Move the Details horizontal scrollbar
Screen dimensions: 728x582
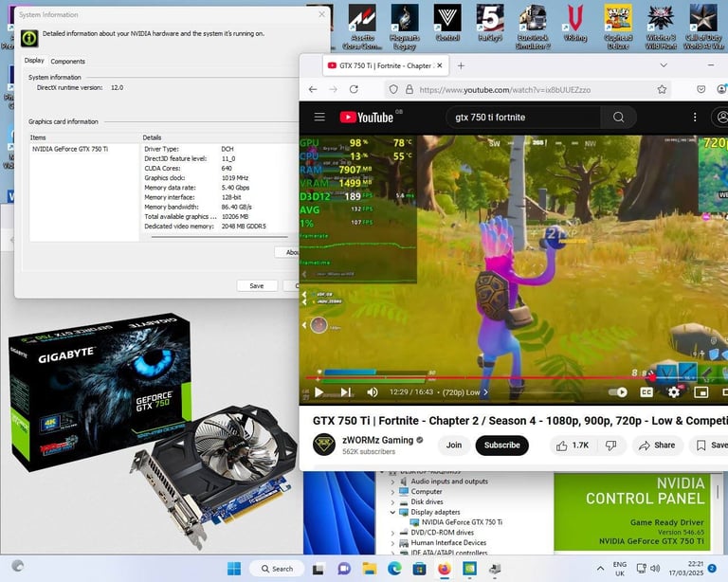click(x=219, y=237)
